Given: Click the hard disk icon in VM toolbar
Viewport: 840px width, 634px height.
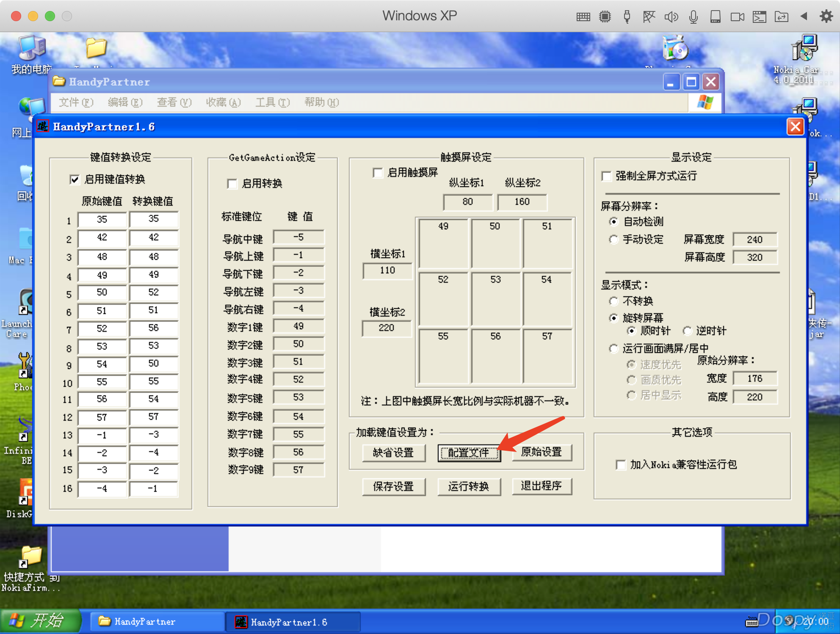Looking at the screenshot, I should point(715,17).
